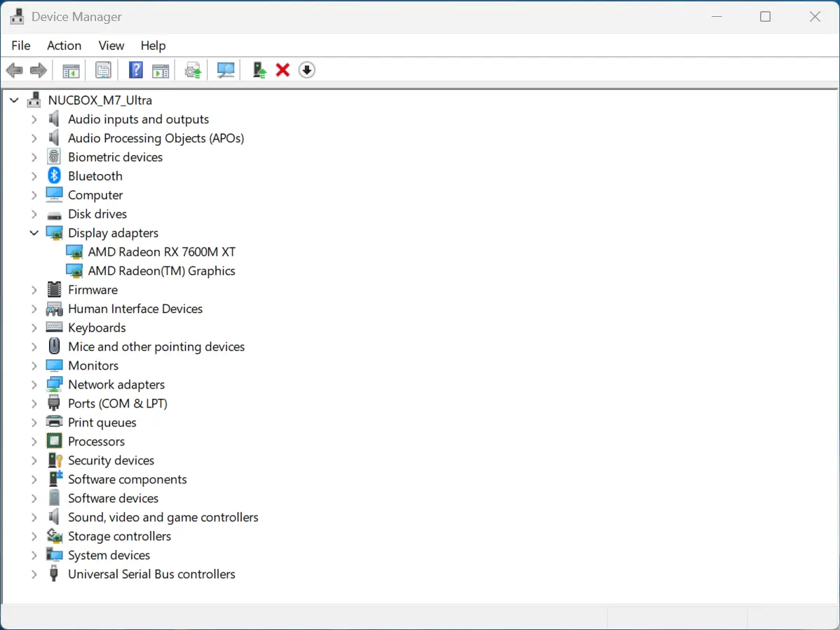Click the Security devices key icon
Screen dimensions: 840x630
tap(55, 460)
